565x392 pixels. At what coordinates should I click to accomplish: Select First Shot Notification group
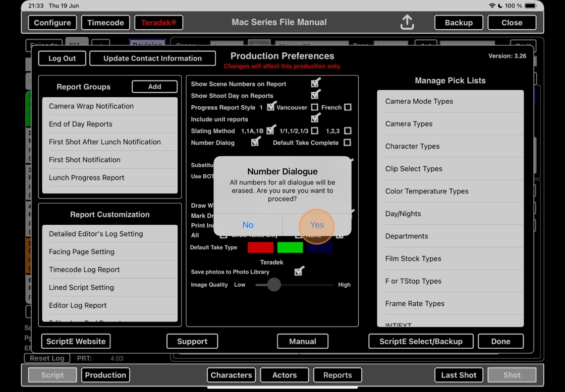point(110,159)
